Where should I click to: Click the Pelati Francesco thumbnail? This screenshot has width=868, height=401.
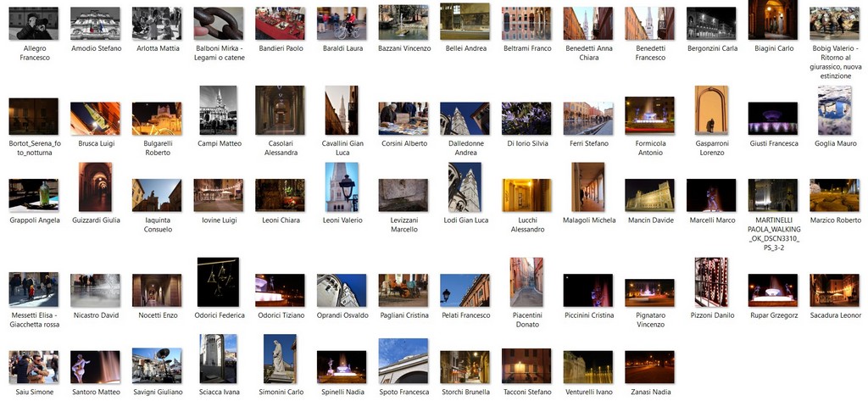pyautogui.click(x=465, y=290)
